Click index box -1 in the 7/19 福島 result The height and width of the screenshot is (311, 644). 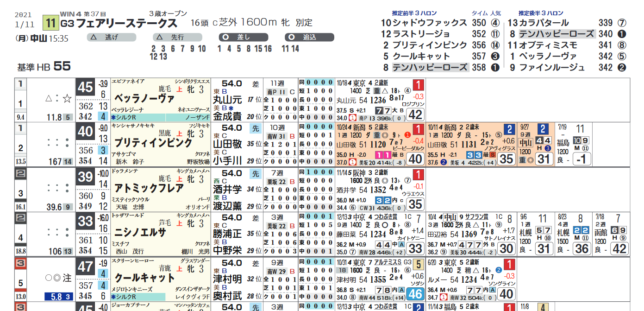[x=581, y=159]
